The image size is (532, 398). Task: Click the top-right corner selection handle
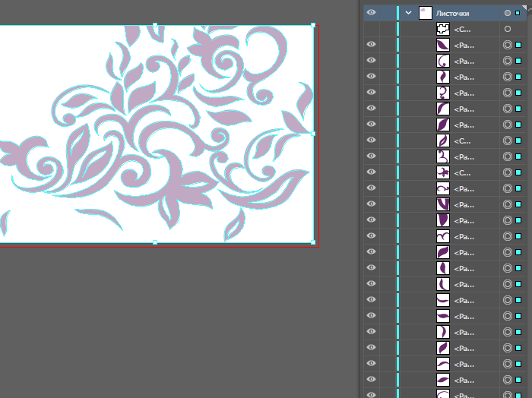(313, 25)
